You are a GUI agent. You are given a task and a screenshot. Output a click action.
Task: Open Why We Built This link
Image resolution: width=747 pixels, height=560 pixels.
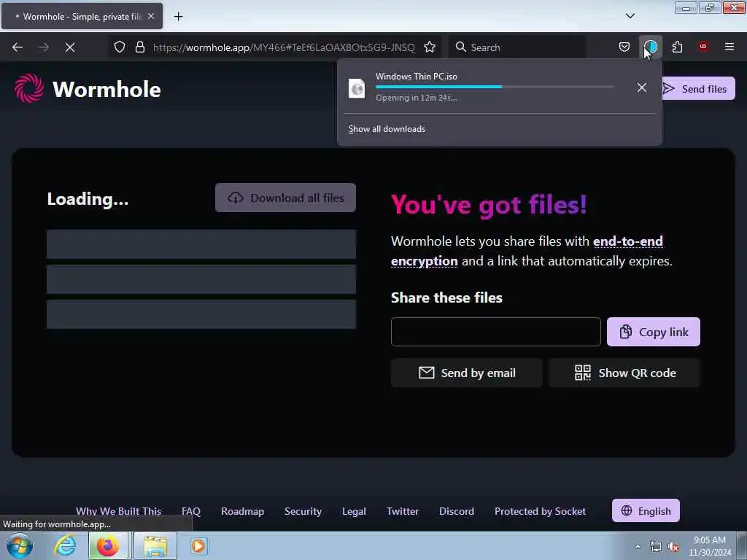(119, 511)
